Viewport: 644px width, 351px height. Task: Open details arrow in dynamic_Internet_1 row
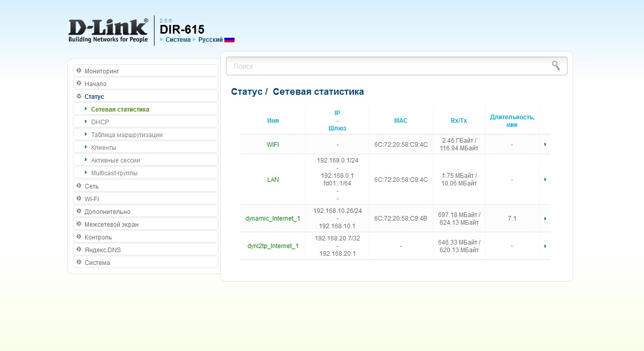tap(545, 219)
